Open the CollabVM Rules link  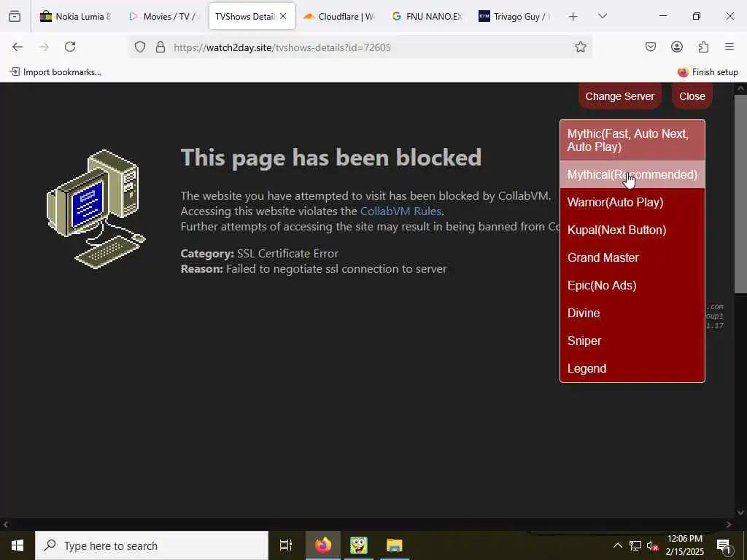tap(400, 211)
